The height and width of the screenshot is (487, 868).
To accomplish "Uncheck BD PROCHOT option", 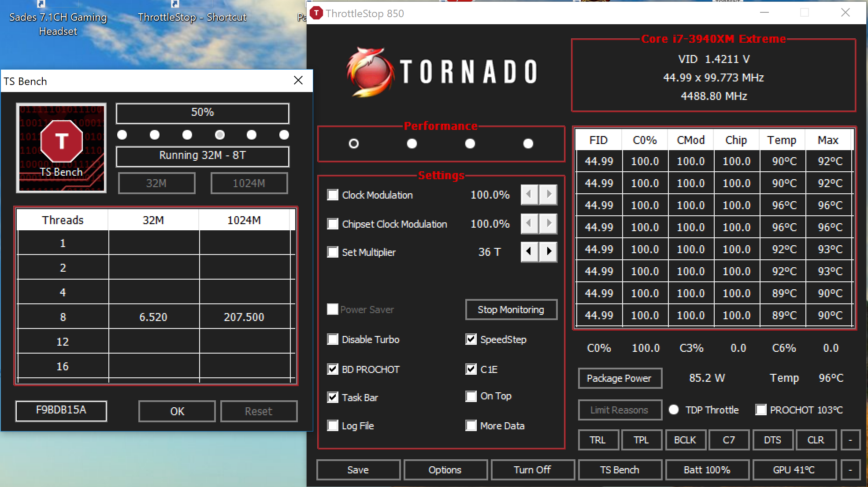I will point(333,369).
